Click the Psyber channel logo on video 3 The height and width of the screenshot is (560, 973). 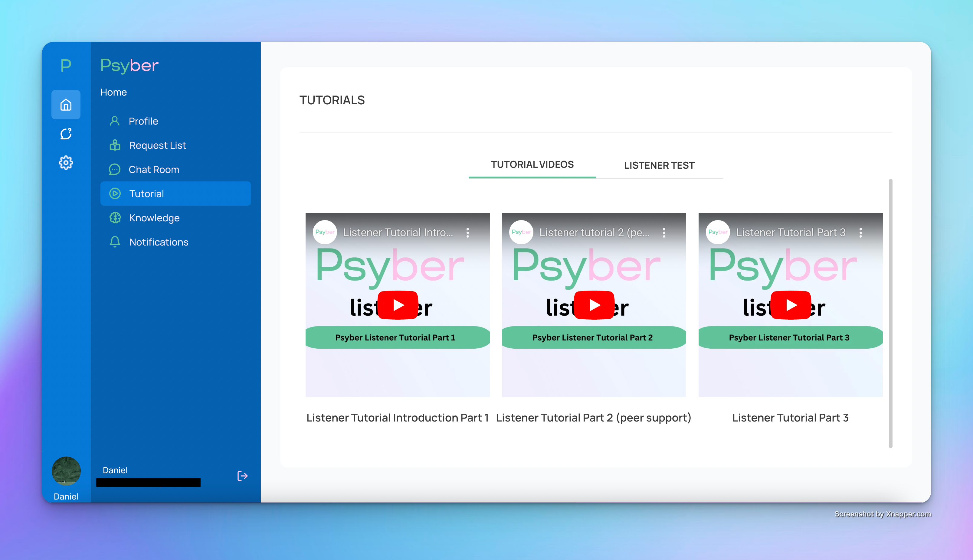[718, 232]
